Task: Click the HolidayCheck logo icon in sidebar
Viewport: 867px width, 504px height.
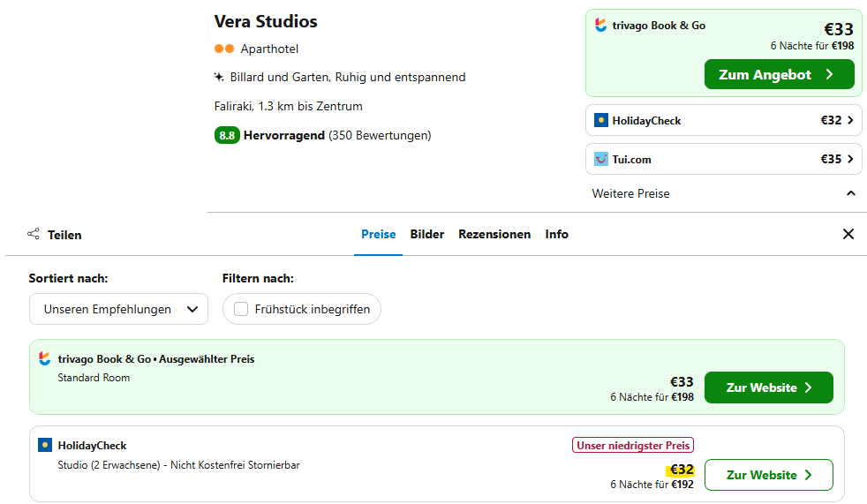Action: [x=601, y=120]
